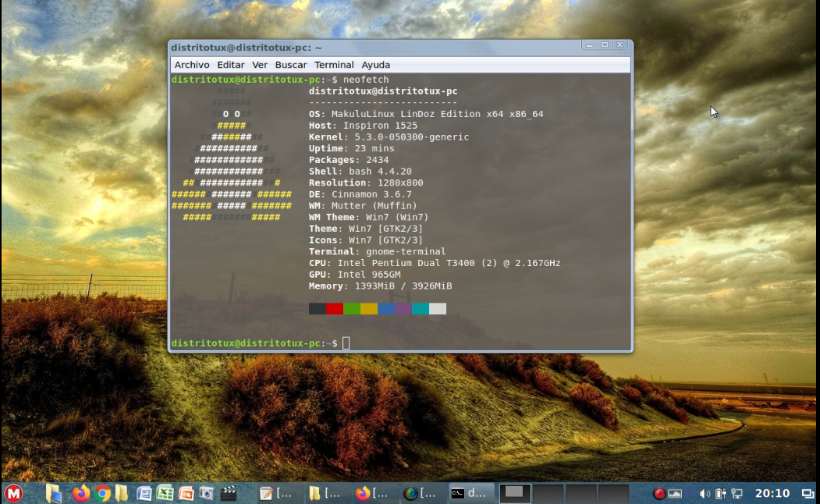Click the blue color block
The height and width of the screenshot is (504, 820).
pos(386,308)
